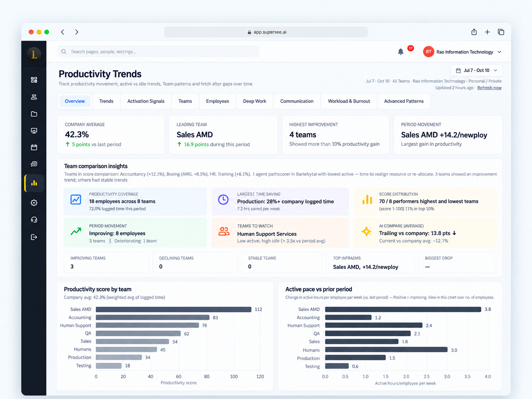532x399 pixels.
Task: Click the Sales AMD bar in Productivity score chart
Action: (174, 309)
